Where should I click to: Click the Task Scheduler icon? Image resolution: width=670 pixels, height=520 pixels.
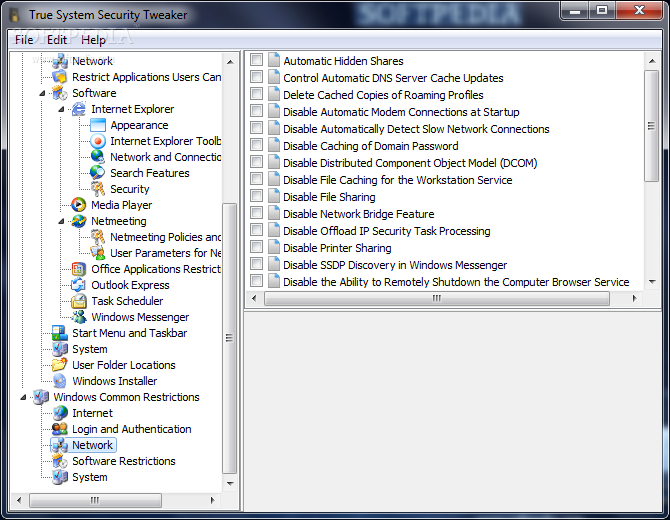pyautogui.click(x=79, y=301)
